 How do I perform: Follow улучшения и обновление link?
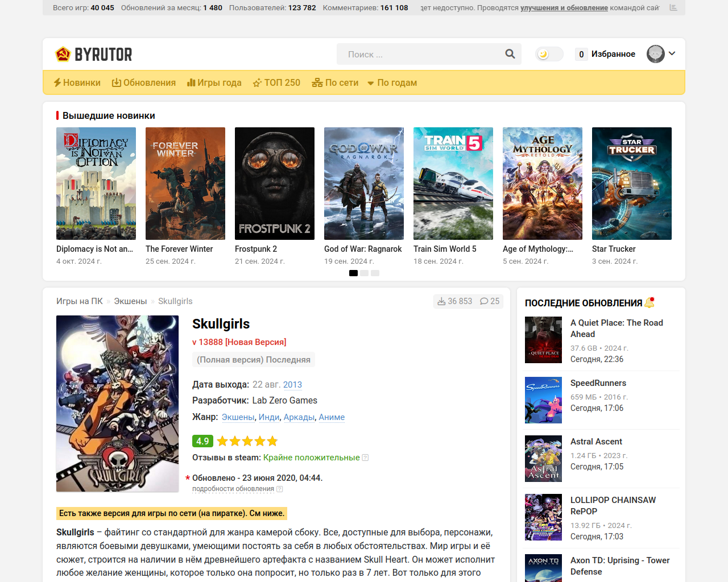coord(564,8)
